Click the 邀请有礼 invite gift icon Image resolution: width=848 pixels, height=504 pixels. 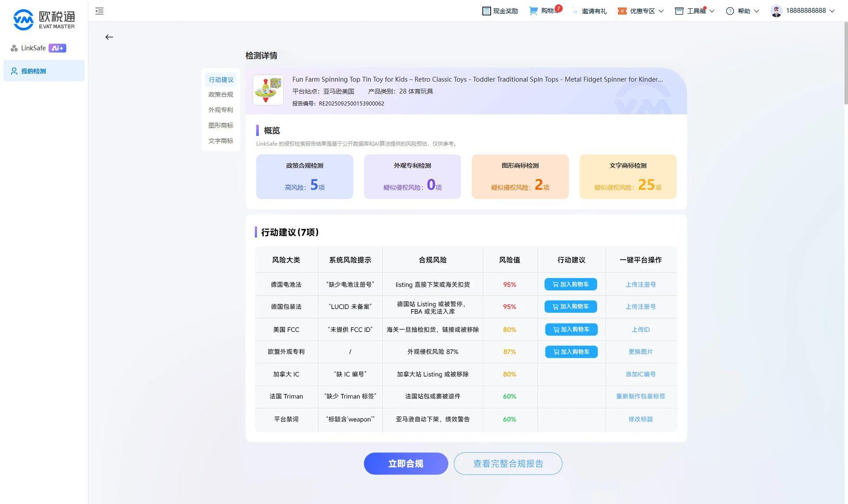(574, 11)
